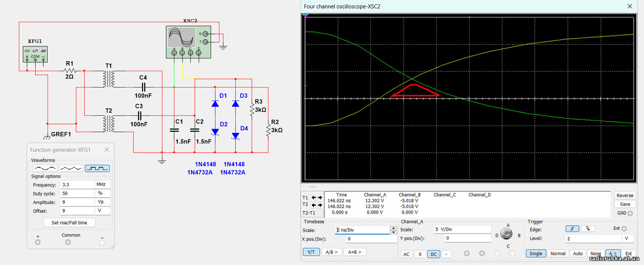Select the sine waveform button

click(x=45, y=169)
